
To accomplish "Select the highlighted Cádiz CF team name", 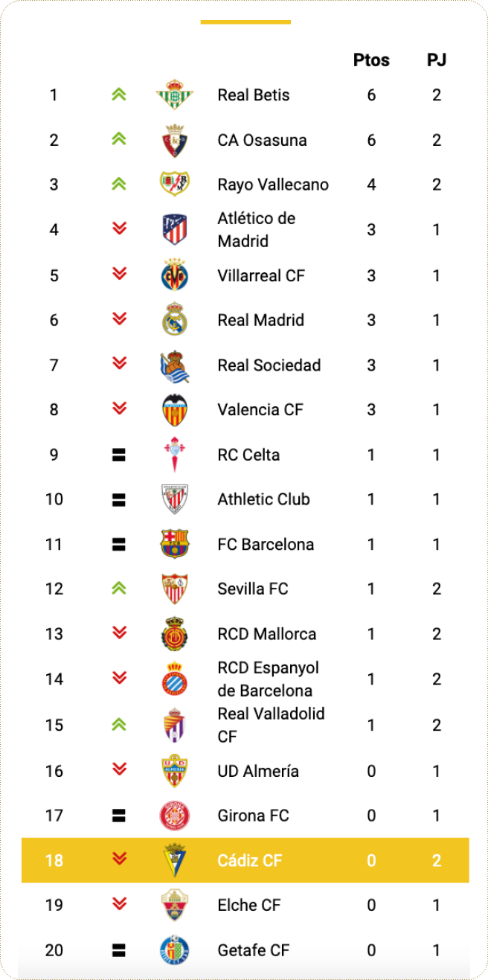I will point(249,861).
